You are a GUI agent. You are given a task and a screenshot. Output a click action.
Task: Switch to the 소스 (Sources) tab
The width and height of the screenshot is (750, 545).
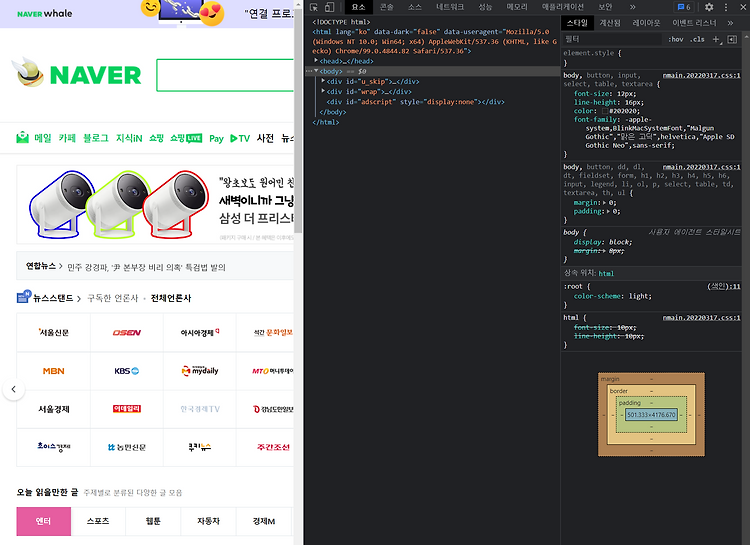pyautogui.click(x=415, y=7)
